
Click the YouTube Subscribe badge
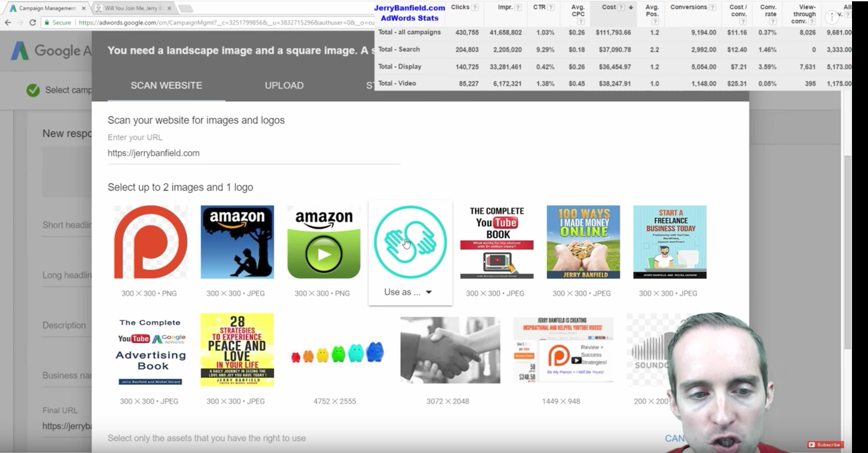click(x=825, y=444)
